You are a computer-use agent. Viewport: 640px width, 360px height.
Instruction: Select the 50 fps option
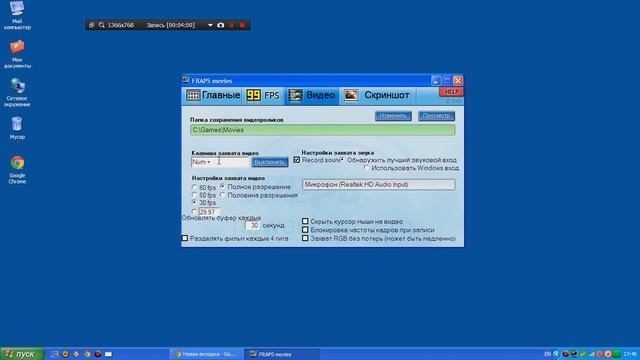194,195
